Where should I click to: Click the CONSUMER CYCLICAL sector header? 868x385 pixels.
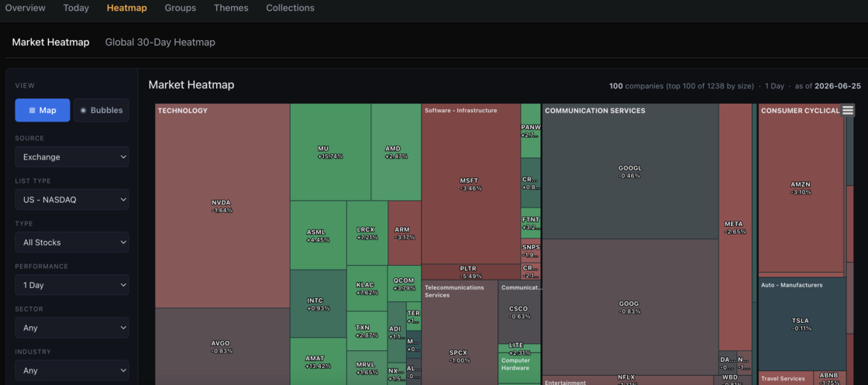click(800, 111)
